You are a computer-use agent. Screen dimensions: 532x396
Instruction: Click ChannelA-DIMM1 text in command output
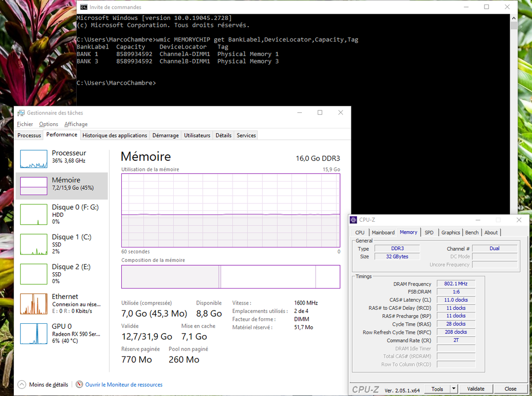coord(185,54)
